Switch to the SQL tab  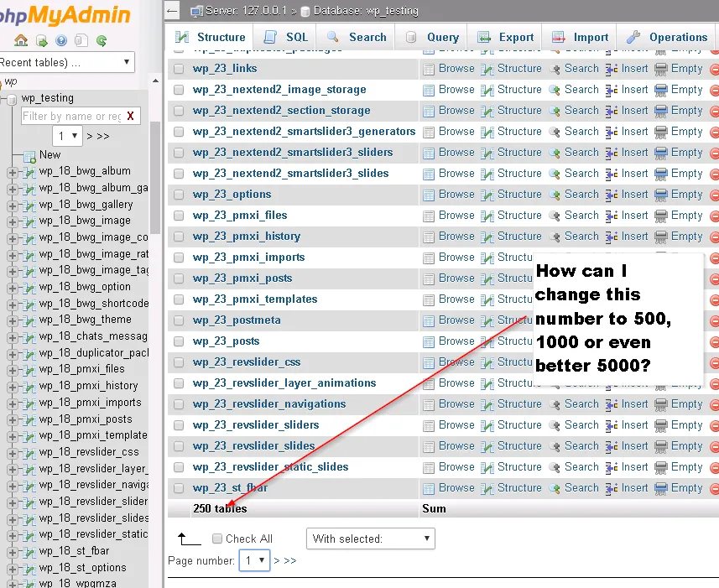point(286,37)
